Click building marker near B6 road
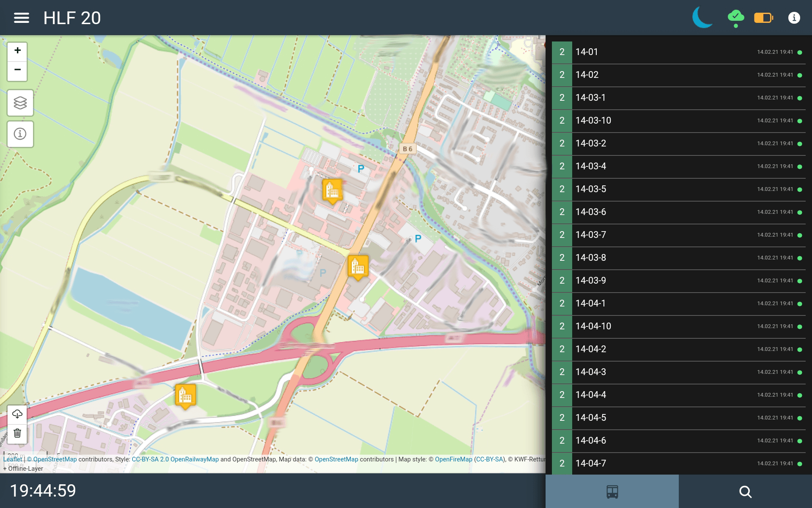 coord(358,267)
